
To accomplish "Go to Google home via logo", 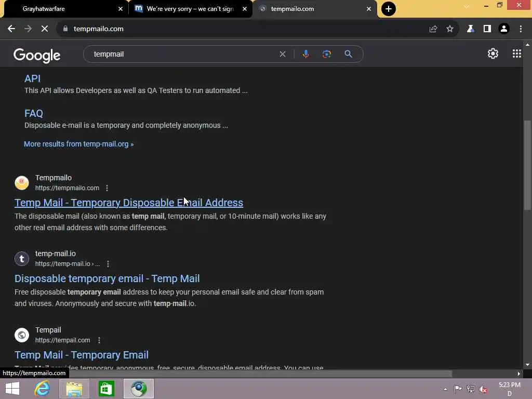I will point(37,55).
